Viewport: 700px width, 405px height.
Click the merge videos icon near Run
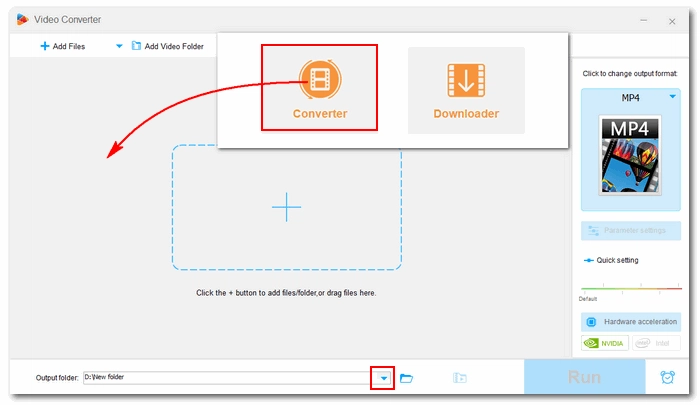coord(459,378)
